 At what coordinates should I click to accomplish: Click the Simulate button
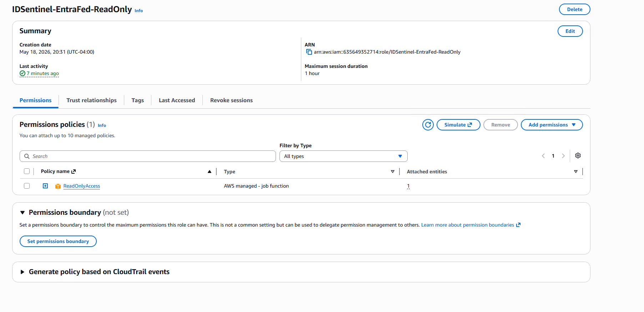click(x=458, y=125)
